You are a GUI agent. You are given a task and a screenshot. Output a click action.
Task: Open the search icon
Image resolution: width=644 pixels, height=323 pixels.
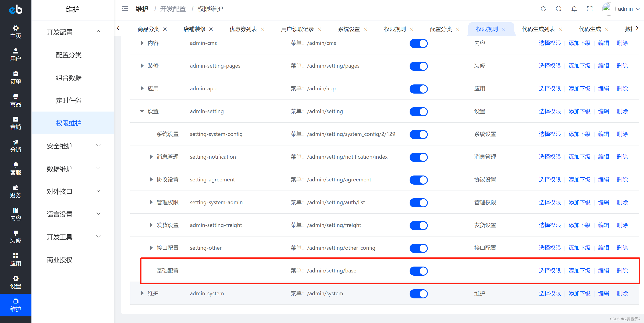[559, 9]
